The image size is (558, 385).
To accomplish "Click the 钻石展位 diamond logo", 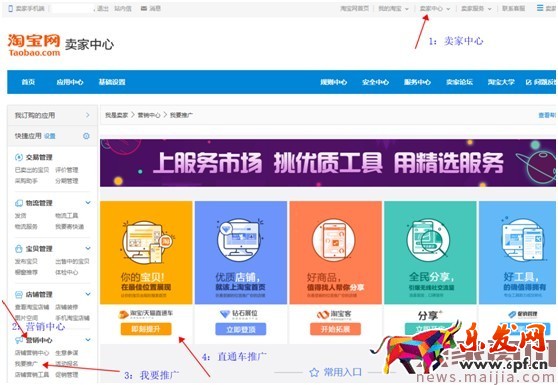I will pos(238,314).
